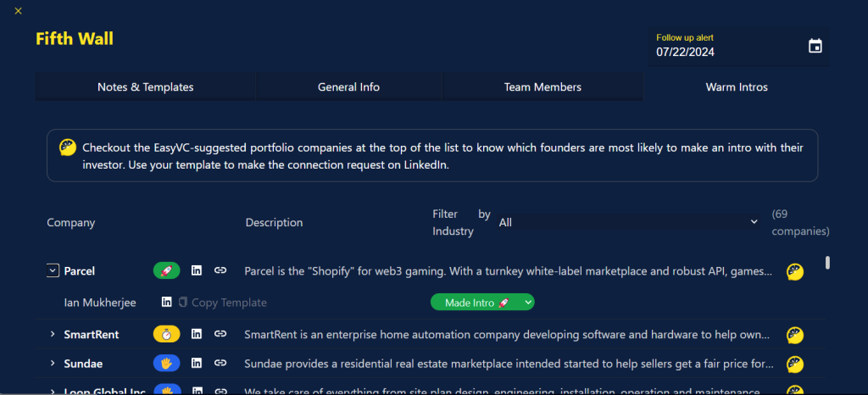Click SmartRent's yellow stopwatch status badge

coord(167,335)
